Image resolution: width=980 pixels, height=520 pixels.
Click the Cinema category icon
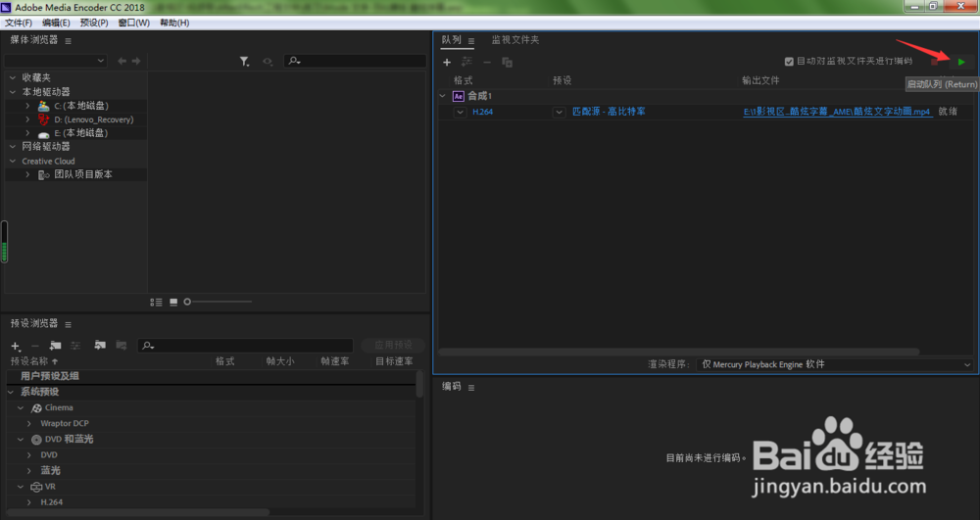coord(36,407)
